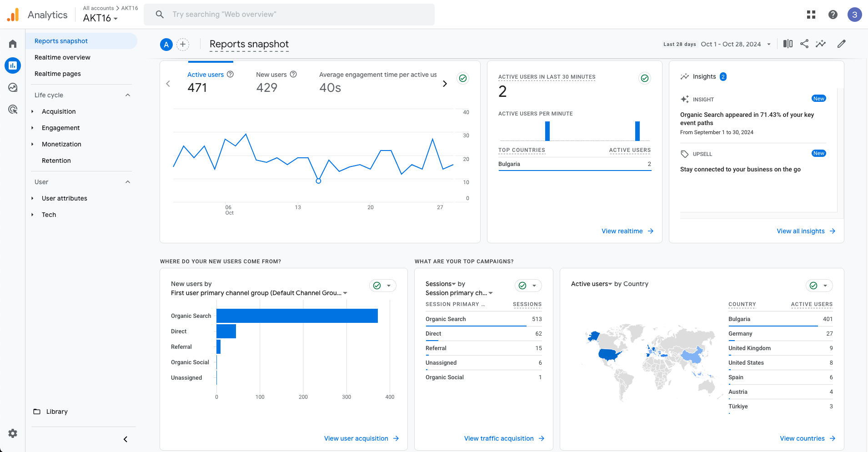Open 'Stay connected to your business' upsell
Screen dimensions: 868x452
[x=740, y=169]
